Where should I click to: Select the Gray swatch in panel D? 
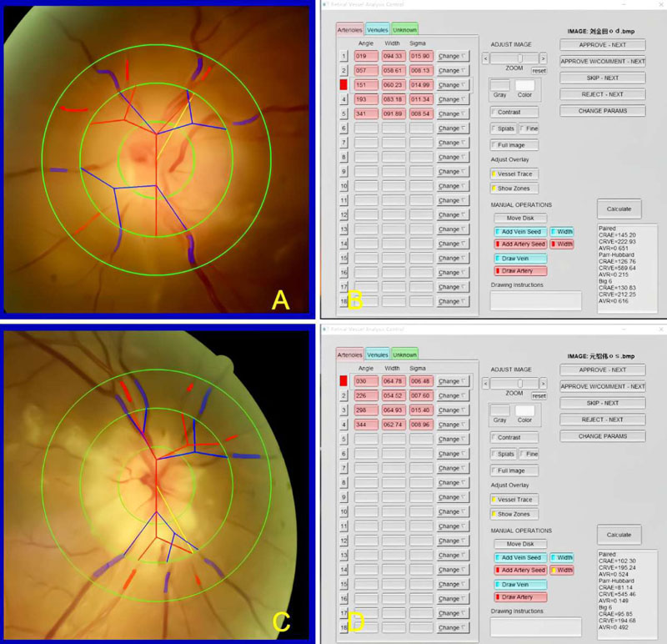tap(500, 410)
